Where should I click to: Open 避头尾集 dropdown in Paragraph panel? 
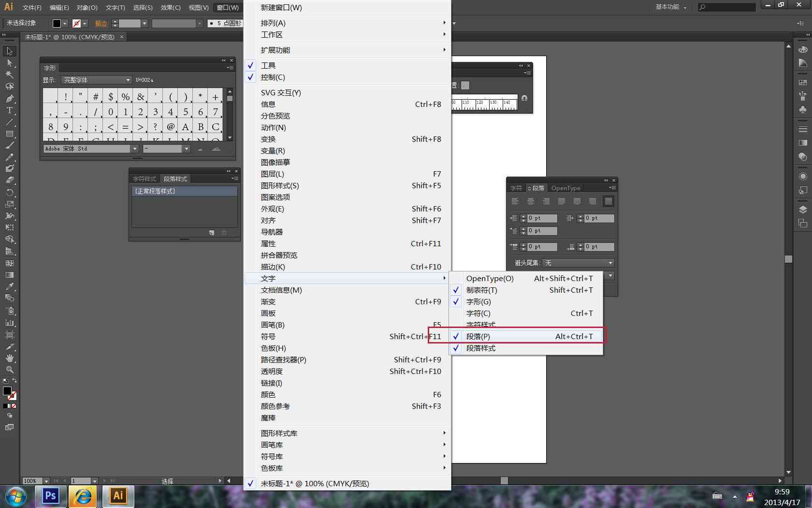tap(579, 263)
